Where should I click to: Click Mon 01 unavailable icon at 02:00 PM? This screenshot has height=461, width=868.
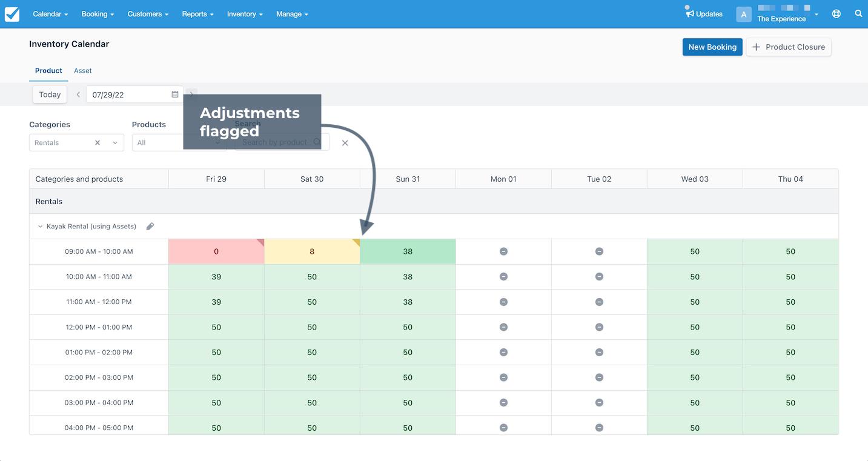tap(503, 377)
